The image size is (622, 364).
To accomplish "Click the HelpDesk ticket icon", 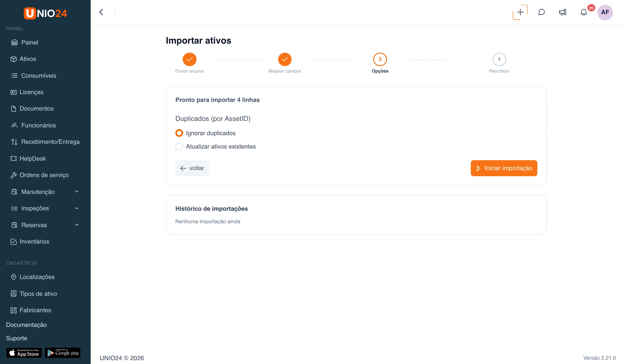I will (x=14, y=158).
